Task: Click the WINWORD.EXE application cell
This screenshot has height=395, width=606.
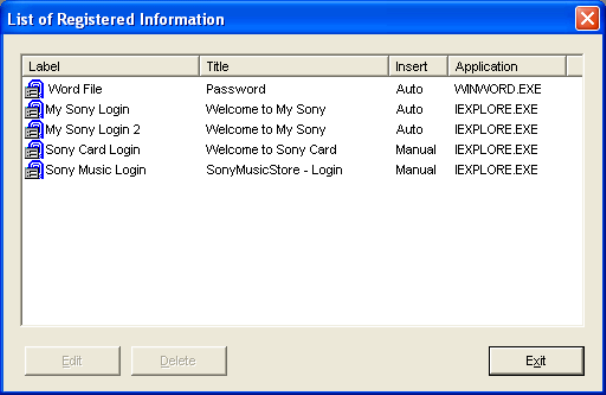Action: point(498,89)
